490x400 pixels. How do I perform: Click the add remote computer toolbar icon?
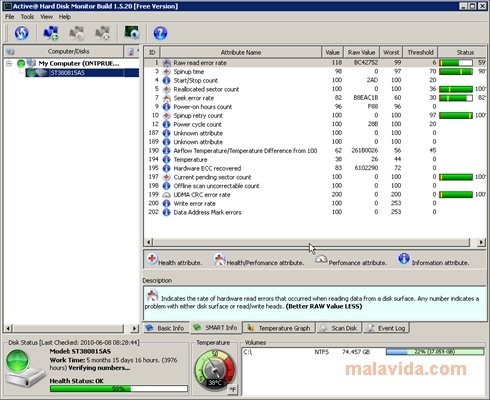point(51,33)
